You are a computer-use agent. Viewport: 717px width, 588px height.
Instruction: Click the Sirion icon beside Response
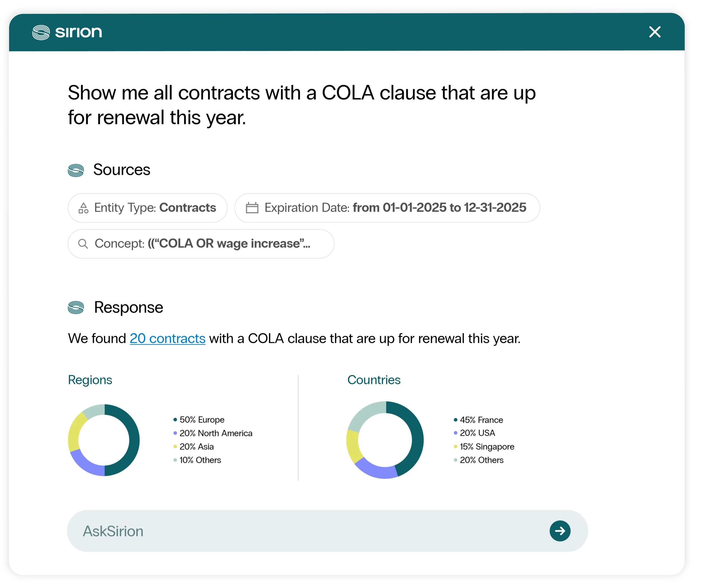click(76, 307)
